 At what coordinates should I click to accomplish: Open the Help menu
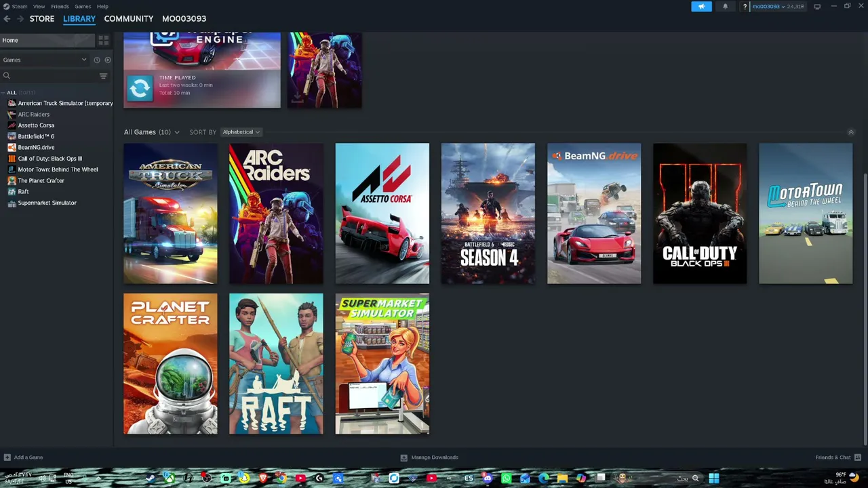click(x=102, y=7)
